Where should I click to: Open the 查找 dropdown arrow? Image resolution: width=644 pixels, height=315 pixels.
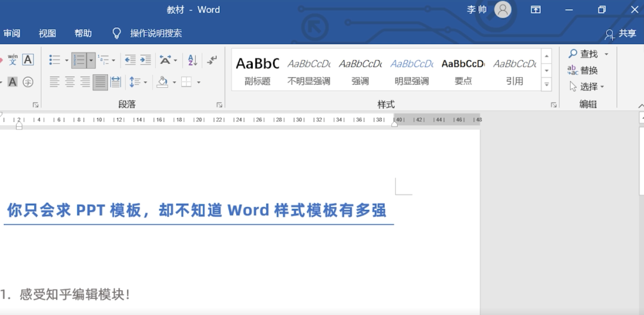pyautogui.click(x=606, y=54)
